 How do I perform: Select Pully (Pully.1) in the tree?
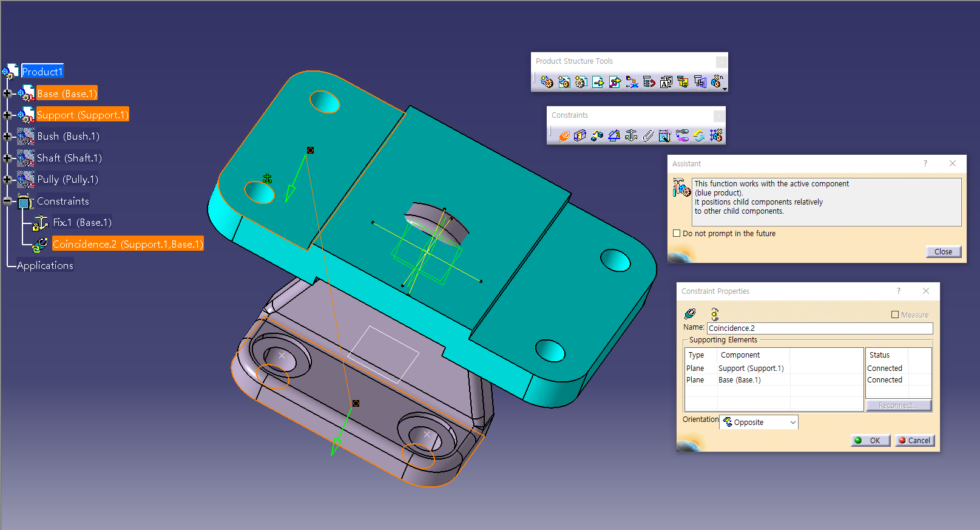(67, 179)
